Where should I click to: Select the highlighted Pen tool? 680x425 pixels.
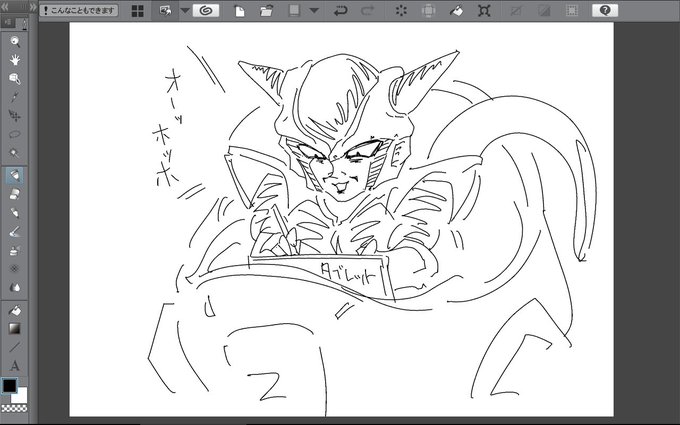[x=15, y=176]
